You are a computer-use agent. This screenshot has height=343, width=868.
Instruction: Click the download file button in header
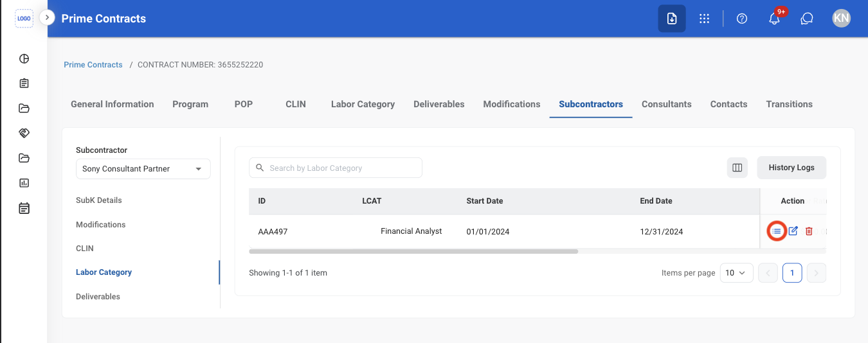click(672, 19)
